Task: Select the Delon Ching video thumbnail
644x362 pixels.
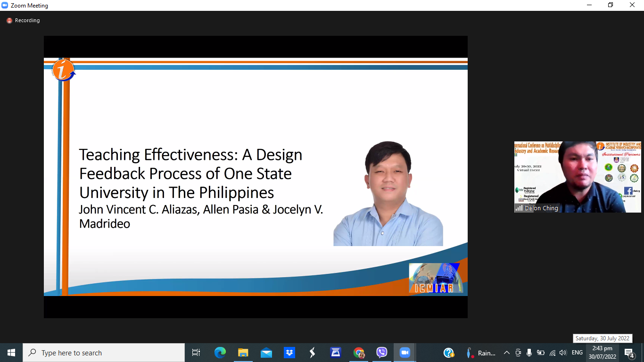Action: 577,177
